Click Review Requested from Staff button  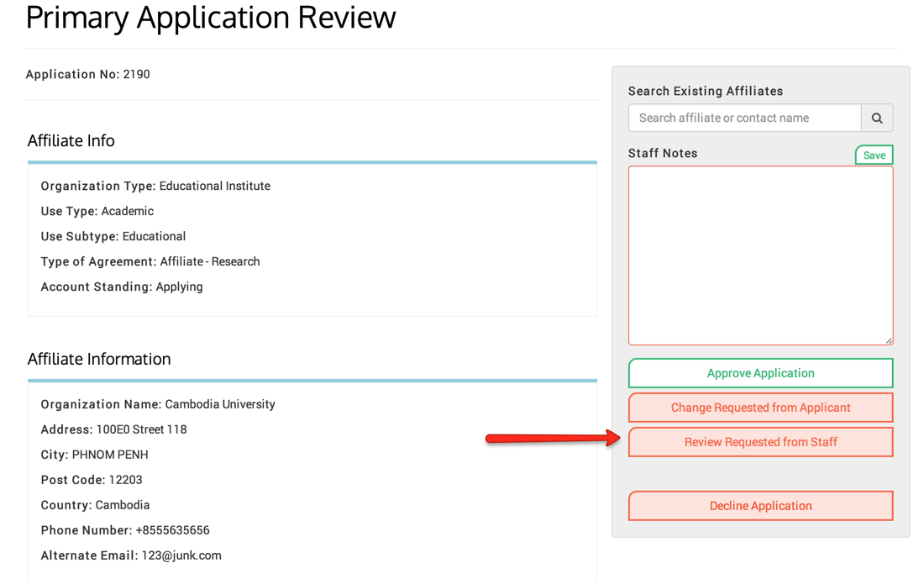[761, 442]
